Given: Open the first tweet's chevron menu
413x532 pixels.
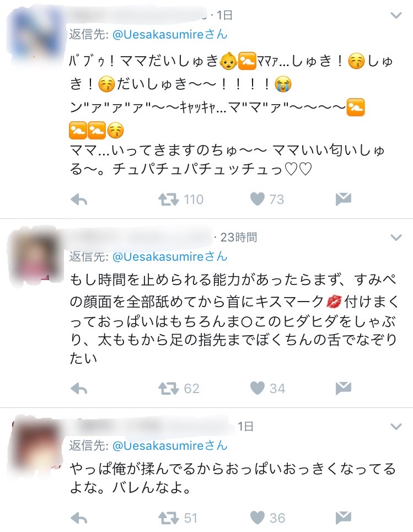Looking at the screenshot, I should point(396,15).
